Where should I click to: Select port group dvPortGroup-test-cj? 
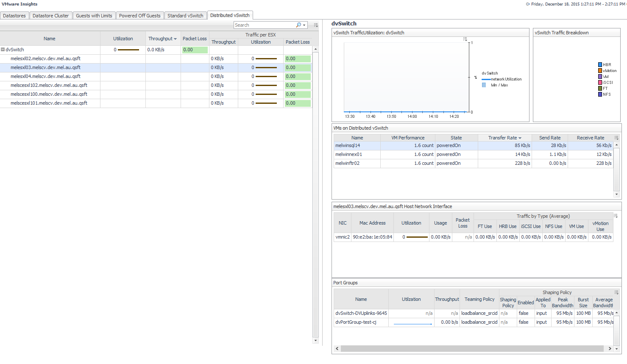pyautogui.click(x=356, y=322)
